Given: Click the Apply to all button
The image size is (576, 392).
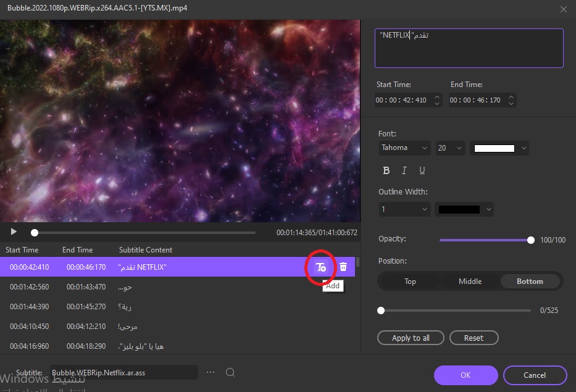Looking at the screenshot, I should (411, 338).
